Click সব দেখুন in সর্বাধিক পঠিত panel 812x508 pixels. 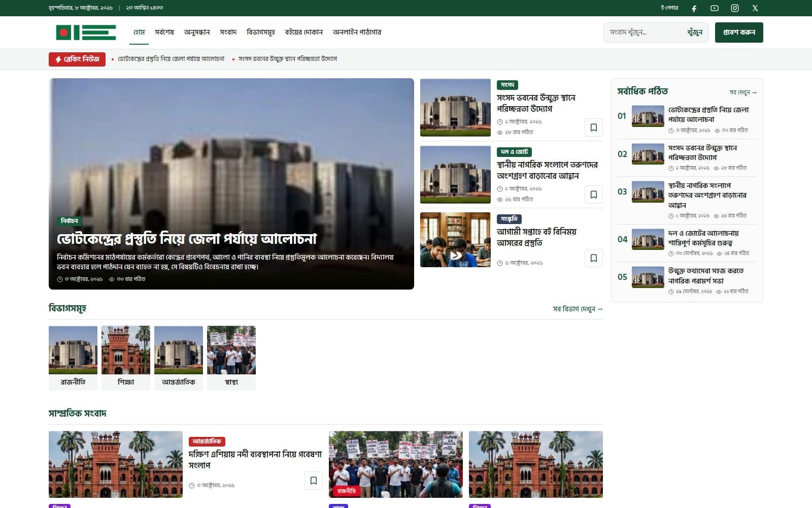743,92
